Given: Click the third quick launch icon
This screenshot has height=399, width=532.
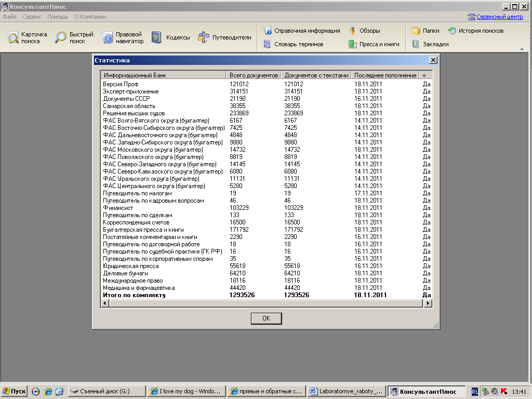Looking at the screenshot, I should (x=59, y=391).
